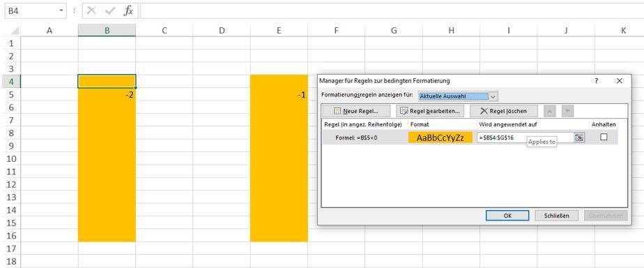Click the range selector icon in Applies-to field
This screenshot has width=644, height=268.
pyautogui.click(x=579, y=137)
